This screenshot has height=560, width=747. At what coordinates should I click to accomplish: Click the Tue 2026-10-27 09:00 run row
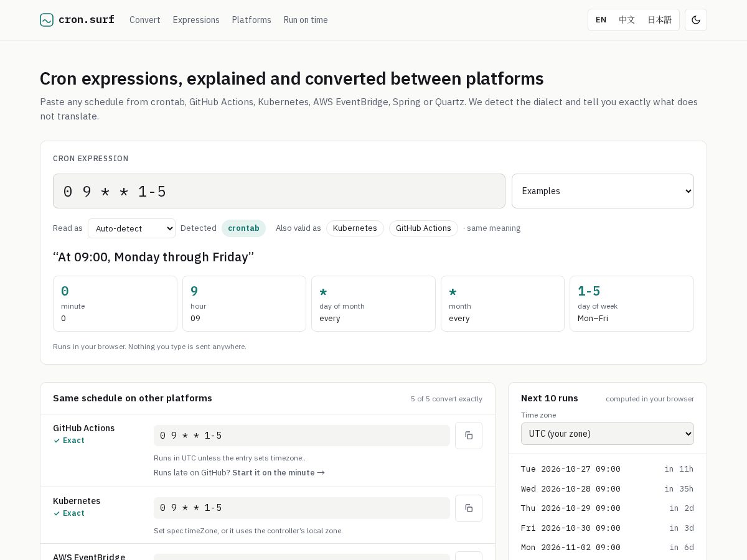click(608, 469)
